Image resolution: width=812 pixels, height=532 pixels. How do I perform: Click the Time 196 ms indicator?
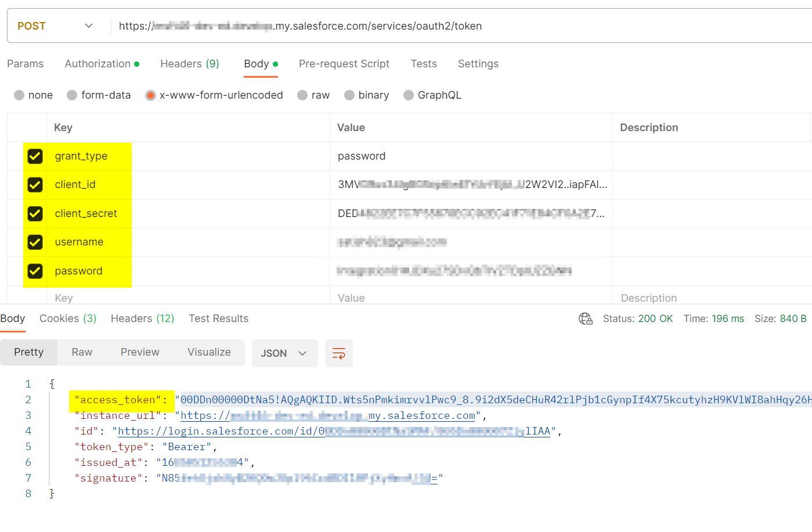coord(714,319)
